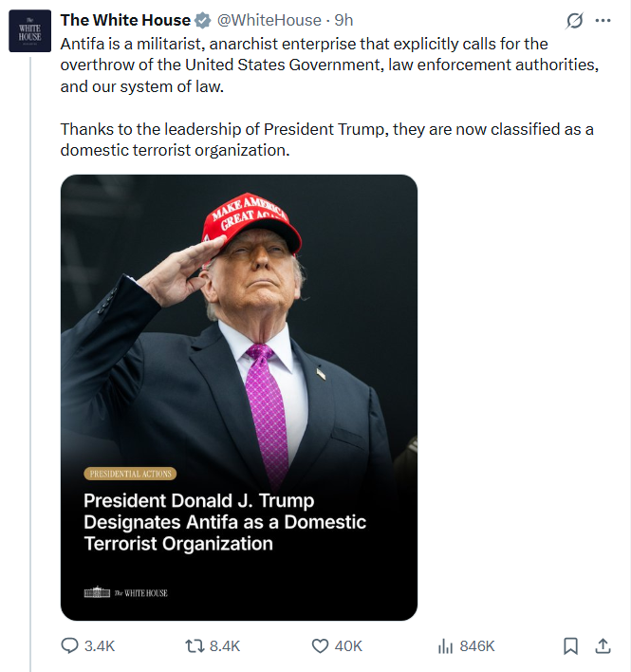The image size is (631, 672).
Task: Click the White House logo inside image
Action: pyautogui.click(x=126, y=593)
